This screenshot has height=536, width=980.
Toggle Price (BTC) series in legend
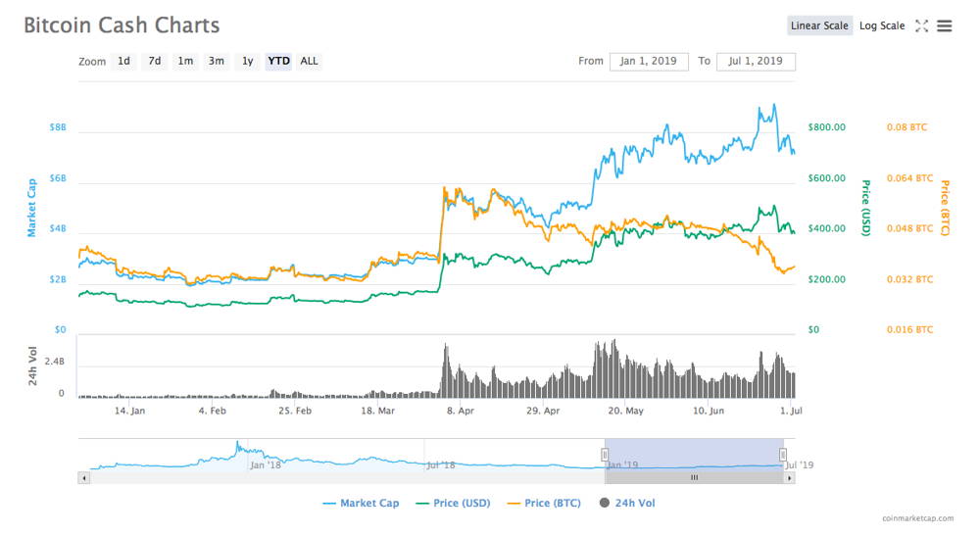click(x=544, y=503)
